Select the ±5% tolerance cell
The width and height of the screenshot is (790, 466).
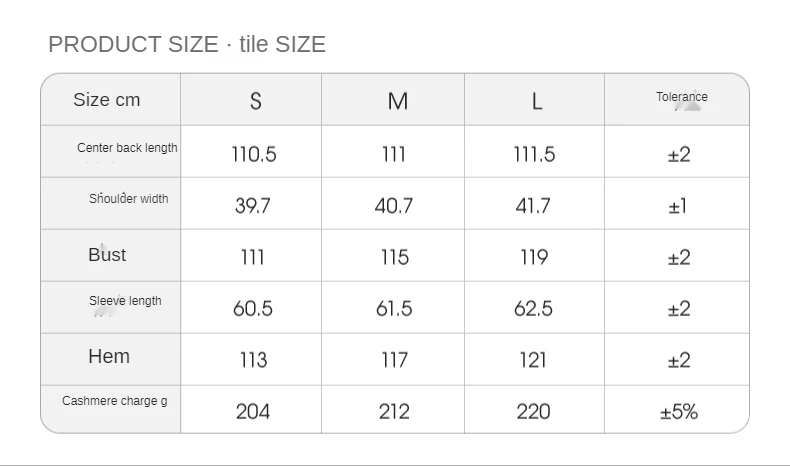[x=679, y=412]
